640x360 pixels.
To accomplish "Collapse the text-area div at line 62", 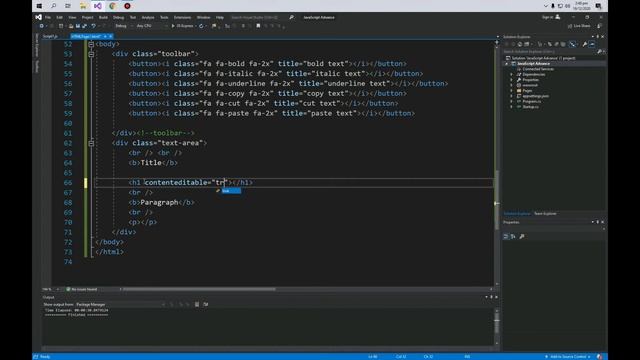I will click(x=91, y=143).
